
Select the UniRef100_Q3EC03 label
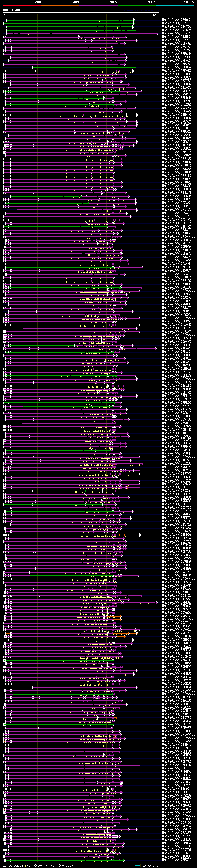(177, 115)
